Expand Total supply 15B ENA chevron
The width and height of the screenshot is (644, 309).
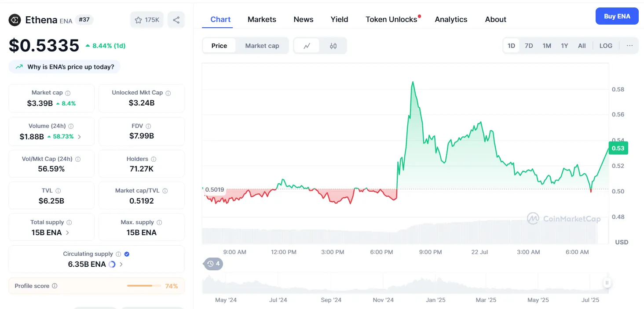pos(67,233)
